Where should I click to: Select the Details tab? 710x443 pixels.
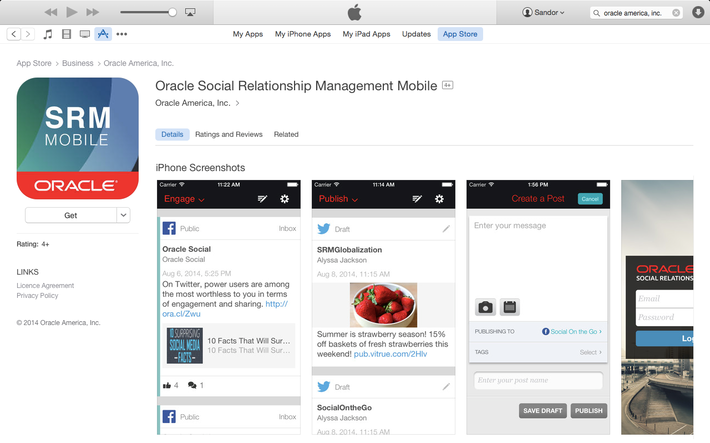pos(172,135)
